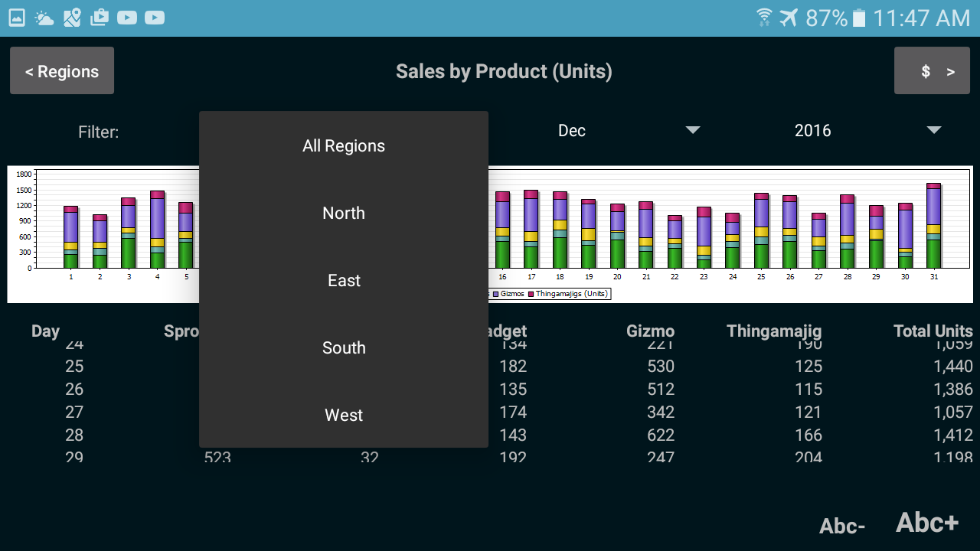Viewport: 980px width, 551px height.
Task: Tap the gallery image notification icon
Action: pos(17,18)
